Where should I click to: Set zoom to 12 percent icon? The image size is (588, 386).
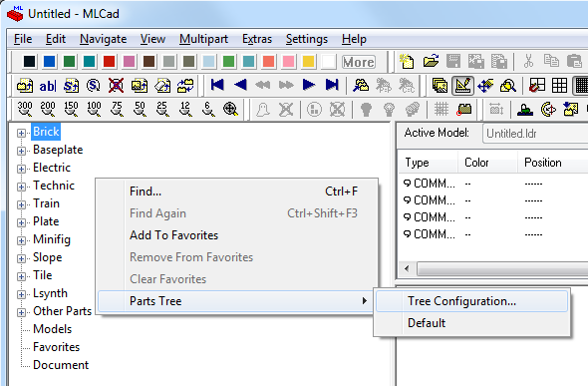(x=185, y=109)
